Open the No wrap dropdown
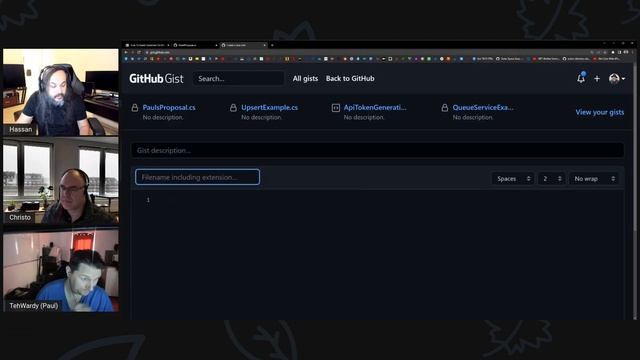Image resolution: width=640 pixels, height=360 pixels. pos(594,179)
